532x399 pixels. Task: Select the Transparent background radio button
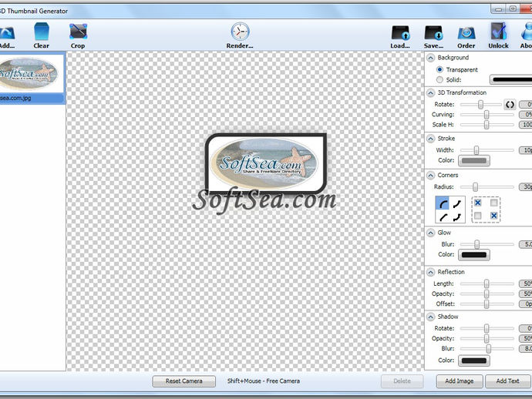pos(439,69)
